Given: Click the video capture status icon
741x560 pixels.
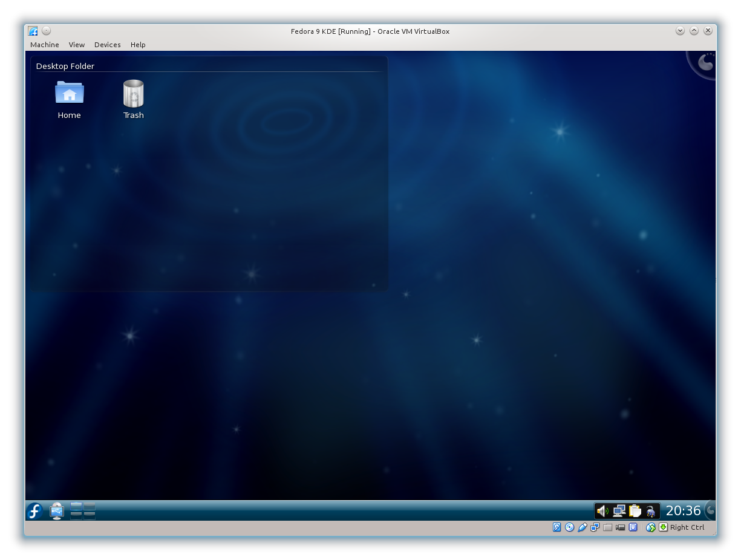Looking at the screenshot, I should pos(620,527).
